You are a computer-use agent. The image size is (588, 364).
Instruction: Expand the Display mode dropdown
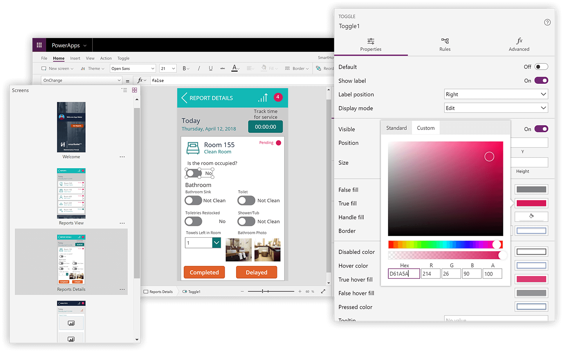[x=496, y=108]
